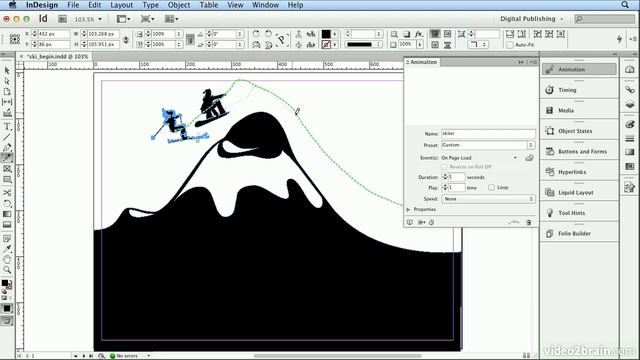Select the Eyedropper tool
The image size is (640, 360).
[7, 249]
